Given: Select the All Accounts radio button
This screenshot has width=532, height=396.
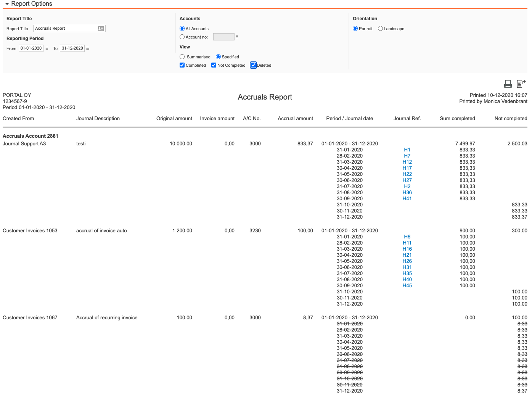Looking at the screenshot, I should pos(182,29).
